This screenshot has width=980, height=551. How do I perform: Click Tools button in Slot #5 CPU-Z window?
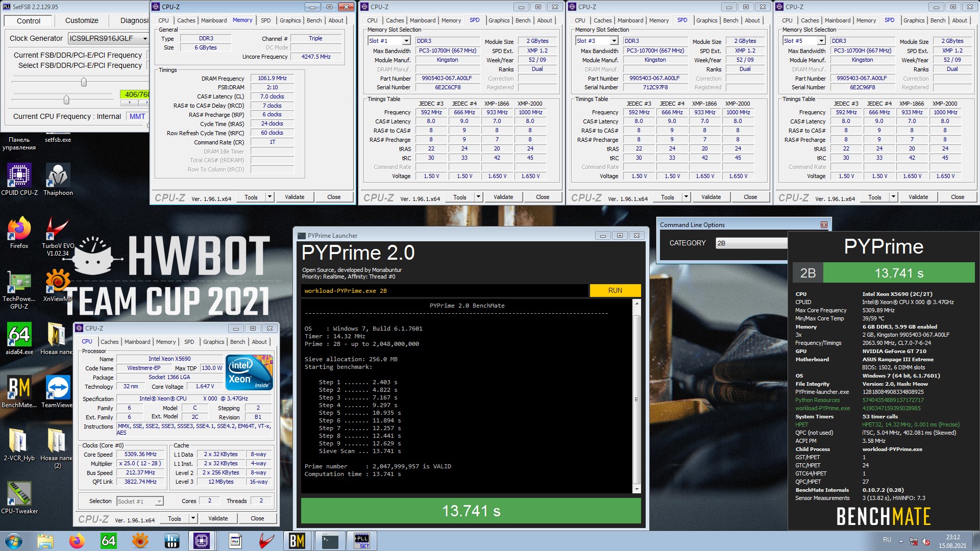(874, 197)
